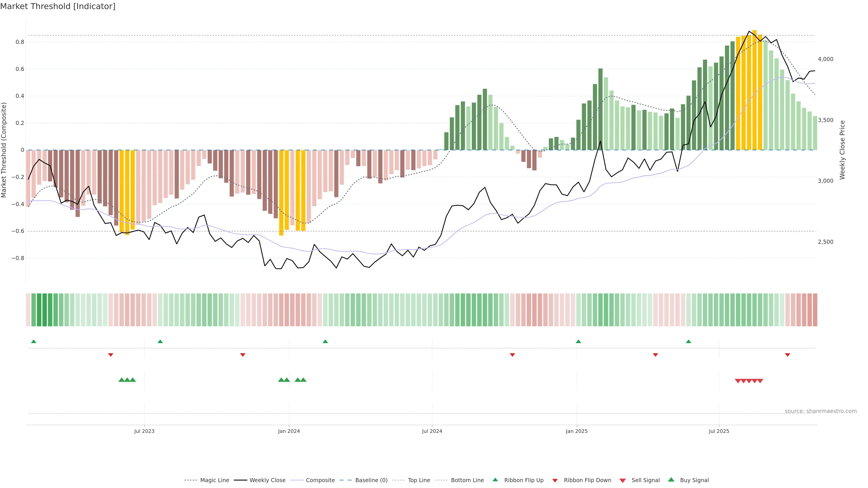Click the leftmost green Buy Signal marker

point(122,380)
